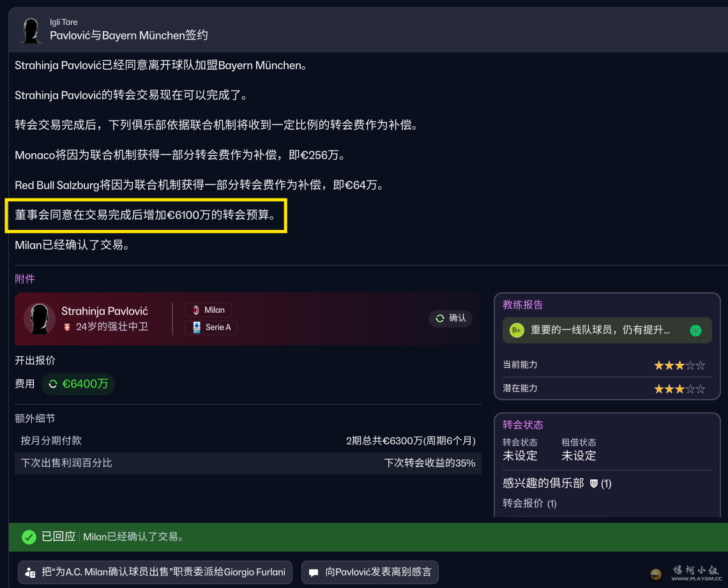
Task: Click the 下次出售利润百分比 row
Action: (x=248, y=463)
